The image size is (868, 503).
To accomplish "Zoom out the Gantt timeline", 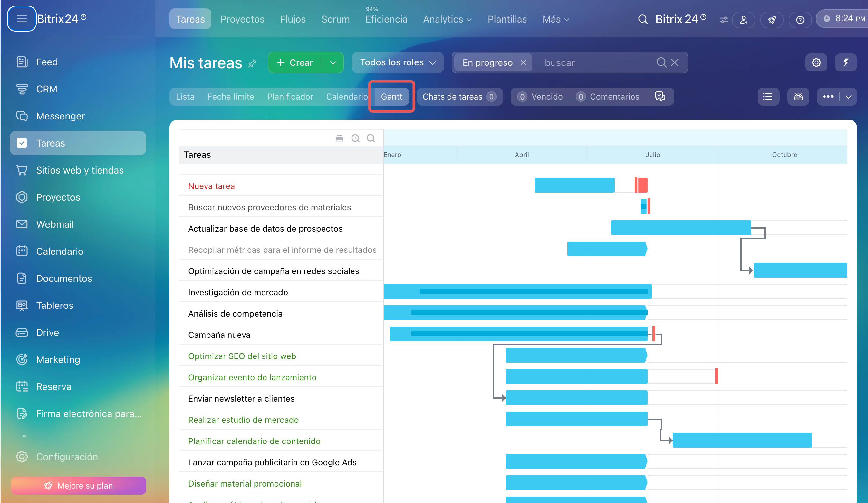I will coord(371,138).
